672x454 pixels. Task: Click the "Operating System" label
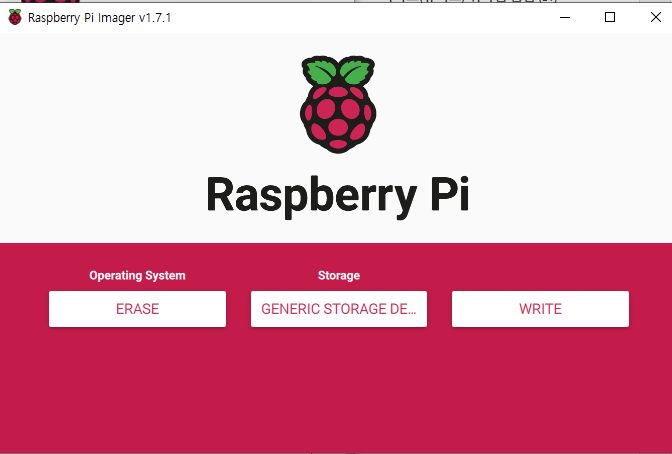137,275
